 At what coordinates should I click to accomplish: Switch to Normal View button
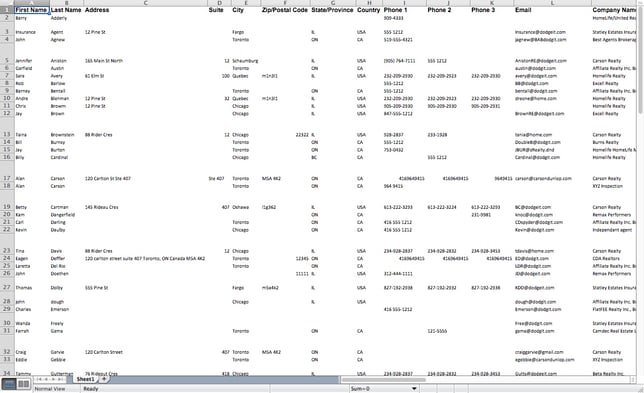tap(9, 384)
